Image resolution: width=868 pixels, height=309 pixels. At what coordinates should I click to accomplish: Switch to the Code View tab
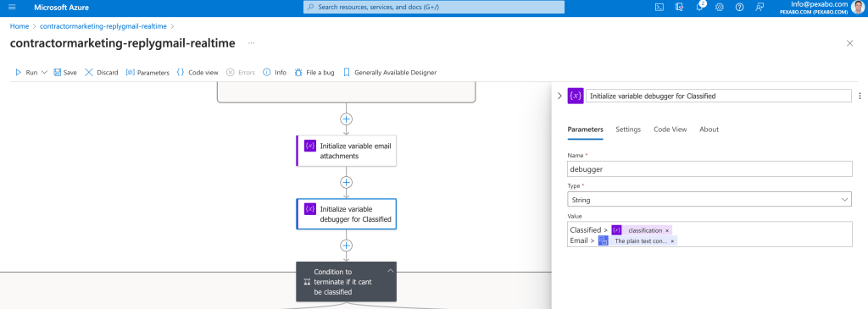[670, 130]
